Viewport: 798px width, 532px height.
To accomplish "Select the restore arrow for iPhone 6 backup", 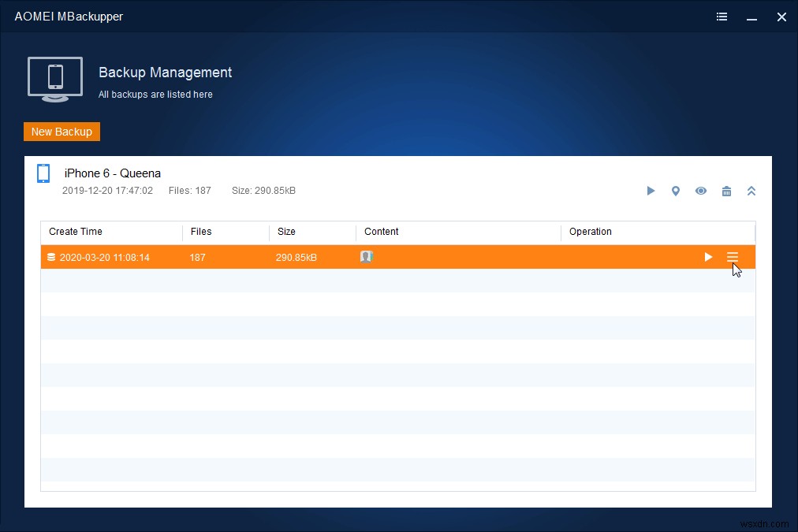I will point(651,191).
